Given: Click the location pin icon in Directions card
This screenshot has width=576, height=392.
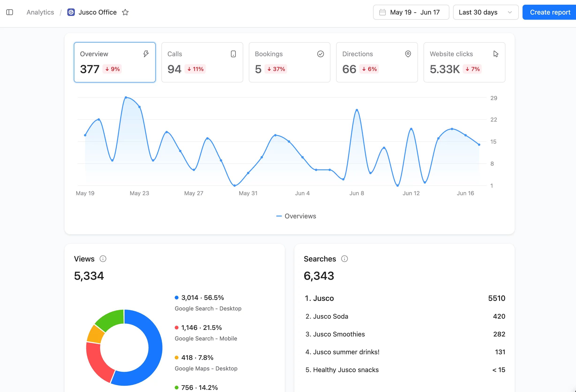Looking at the screenshot, I should point(408,54).
